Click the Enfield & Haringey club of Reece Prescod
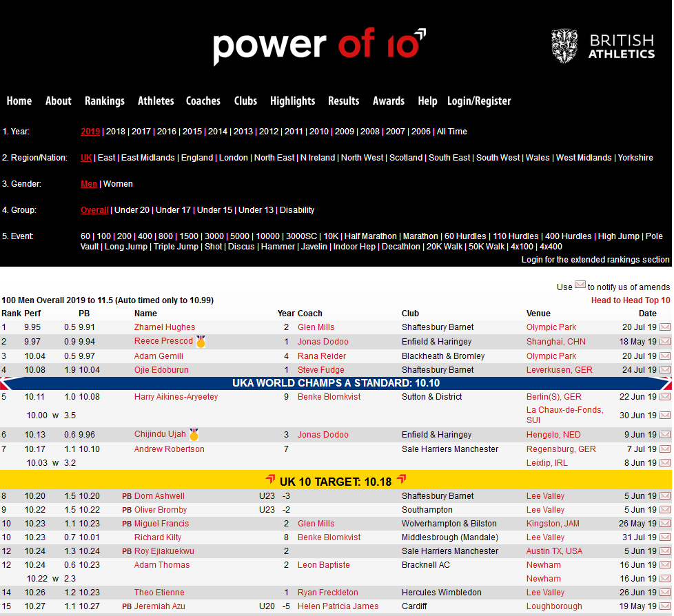The width and height of the screenshot is (674, 616). [x=436, y=342]
